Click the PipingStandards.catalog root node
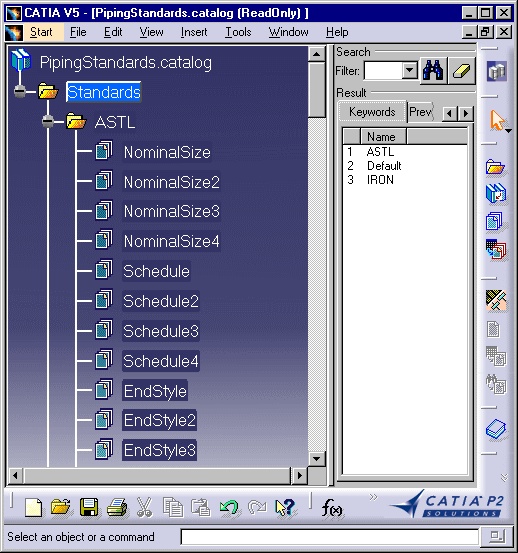The image size is (518, 553). pyautogui.click(x=126, y=62)
